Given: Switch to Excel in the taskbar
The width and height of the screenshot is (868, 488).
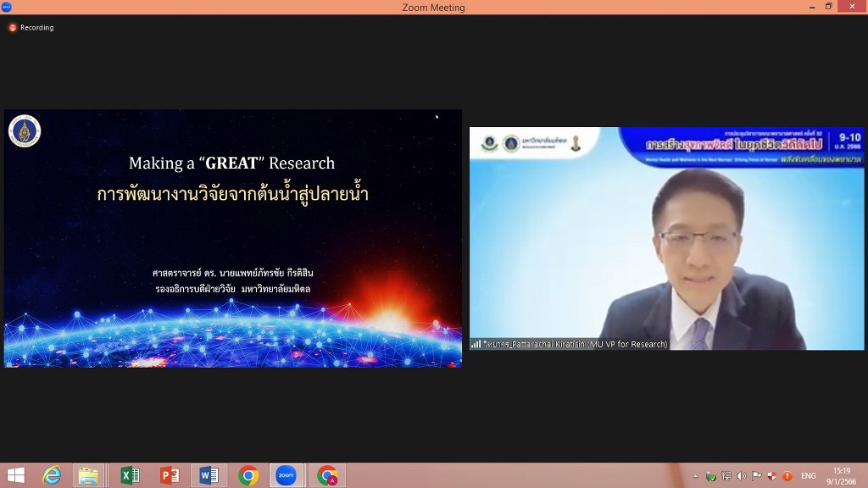Looking at the screenshot, I should click(x=130, y=475).
